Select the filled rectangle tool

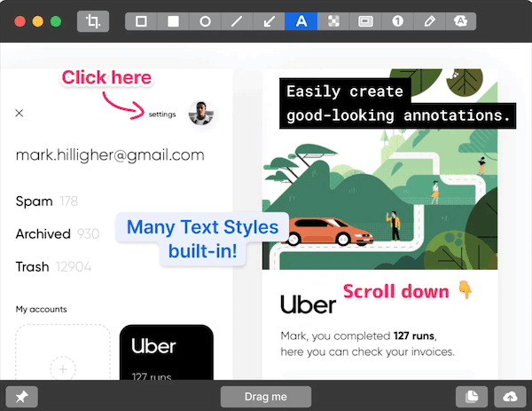tap(173, 21)
